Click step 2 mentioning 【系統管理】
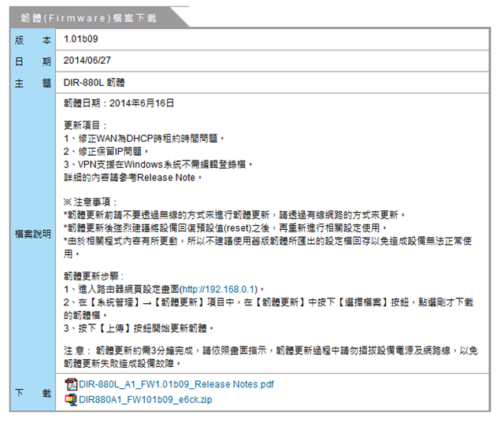Image resolution: width=504 pixels, height=422 pixels. click(x=269, y=309)
